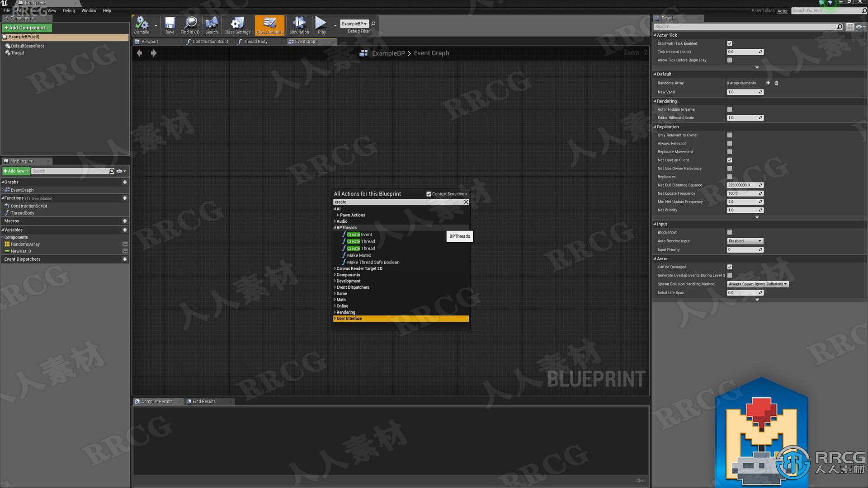Viewport: 868px width, 488px height.
Task: Open ExampleBP debug filter dropdown
Action: pyautogui.click(x=354, y=23)
